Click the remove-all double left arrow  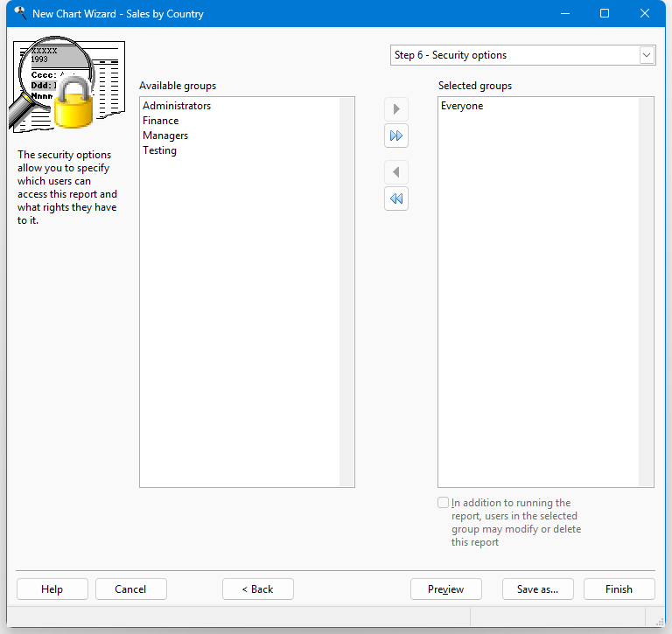[396, 199]
